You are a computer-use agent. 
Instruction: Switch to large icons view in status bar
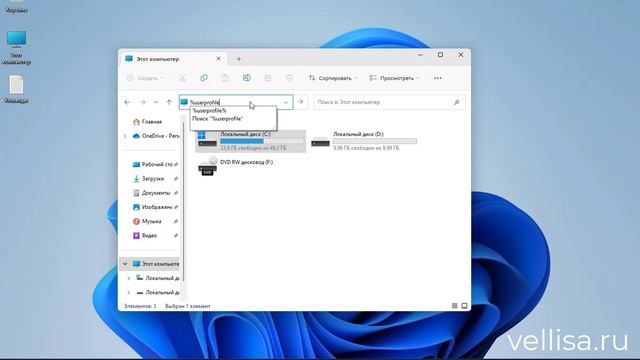(x=464, y=306)
